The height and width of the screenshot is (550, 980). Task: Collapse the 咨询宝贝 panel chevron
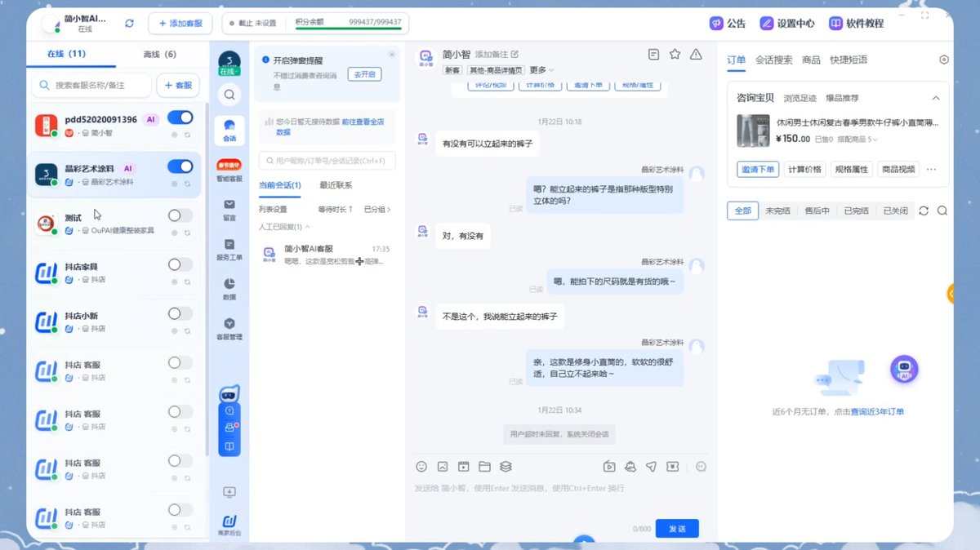tap(936, 98)
